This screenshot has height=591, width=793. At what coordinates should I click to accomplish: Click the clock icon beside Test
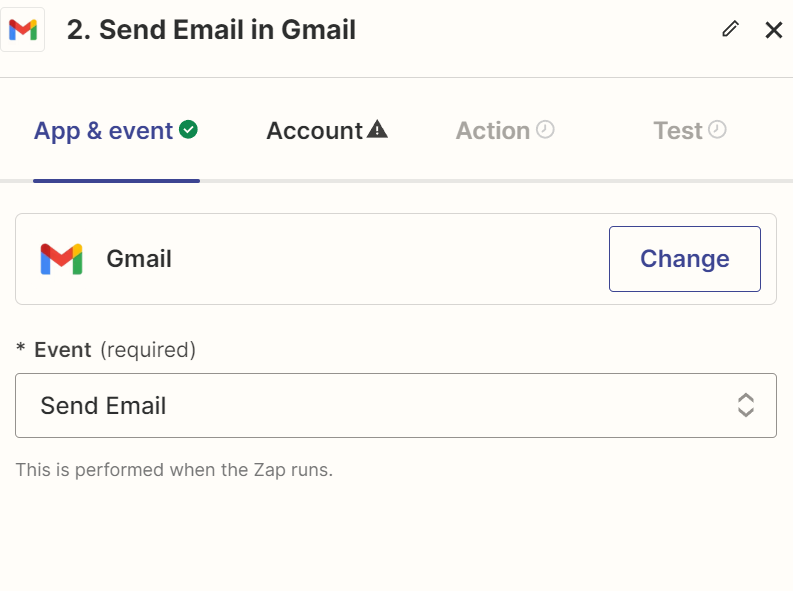(717, 129)
